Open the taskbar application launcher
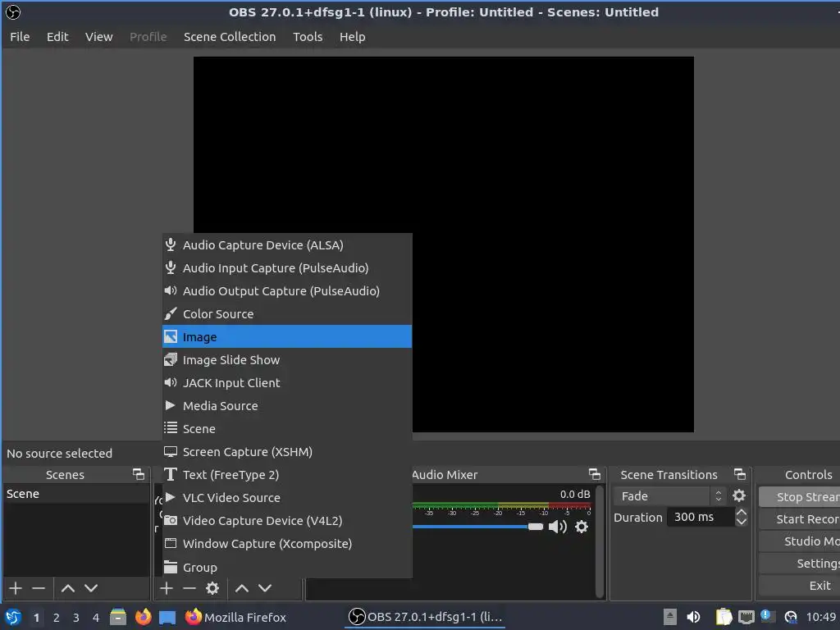 click(13, 617)
